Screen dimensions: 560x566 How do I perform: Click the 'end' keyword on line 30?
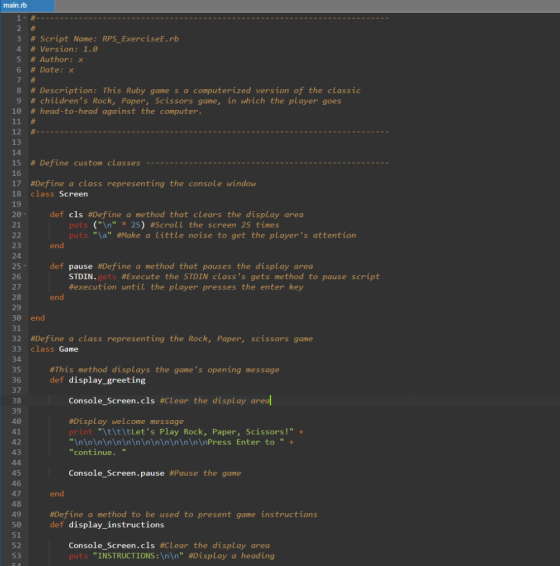pos(38,318)
